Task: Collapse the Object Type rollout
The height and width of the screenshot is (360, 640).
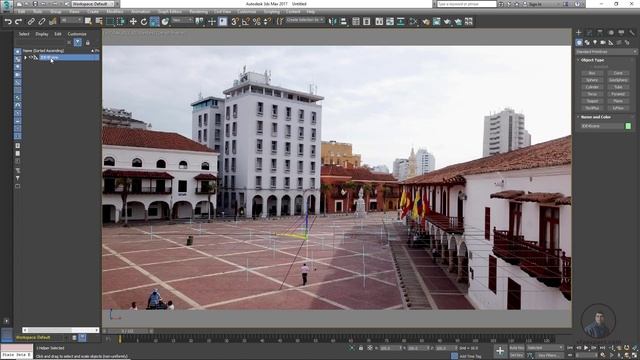Action: pos(593,60)
